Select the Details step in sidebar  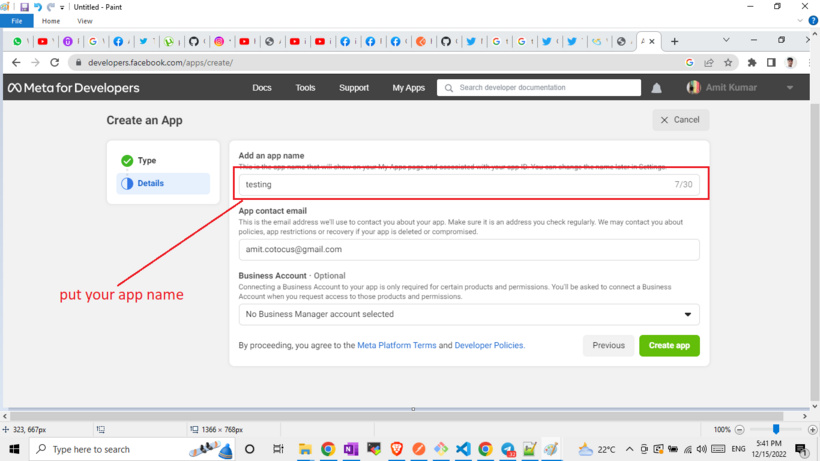(x=150, y=183)
